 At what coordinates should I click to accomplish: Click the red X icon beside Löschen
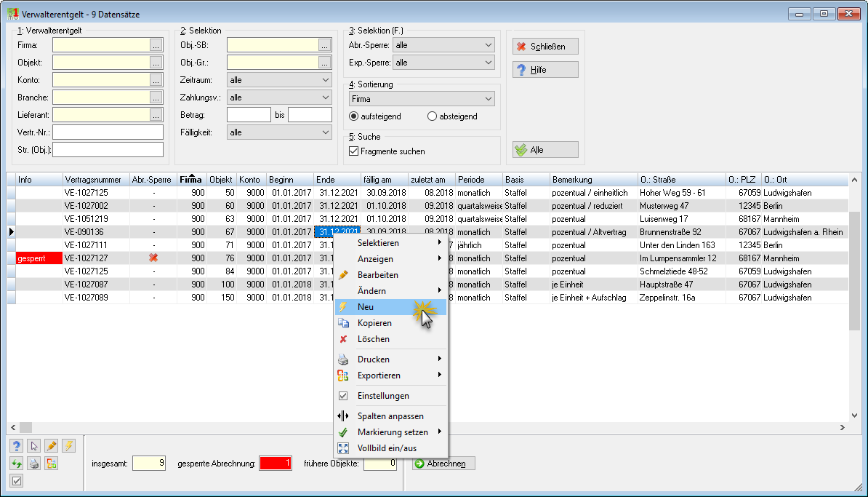[343, 339]
